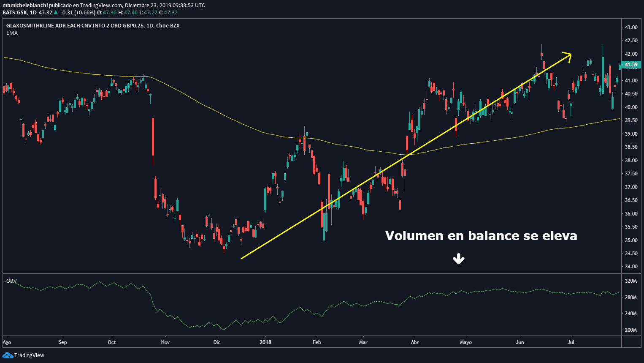Click the +0.31 (+0.66%) change text
Image resolution: width=644 pixels, height=363 pixels.
[x=77, y=13]
